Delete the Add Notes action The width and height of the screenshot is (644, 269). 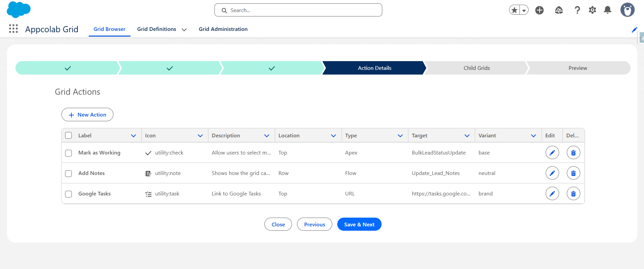[574, 173]
